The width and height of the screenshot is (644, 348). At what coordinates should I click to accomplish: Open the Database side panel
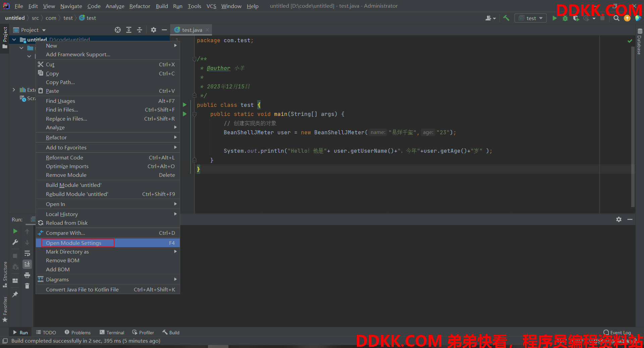(x=640, y=42)
